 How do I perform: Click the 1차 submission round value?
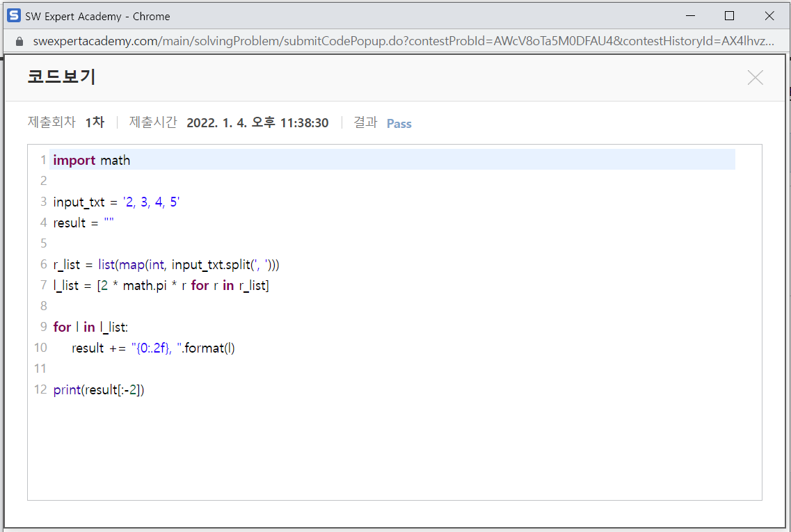click(x=95, y=122)
